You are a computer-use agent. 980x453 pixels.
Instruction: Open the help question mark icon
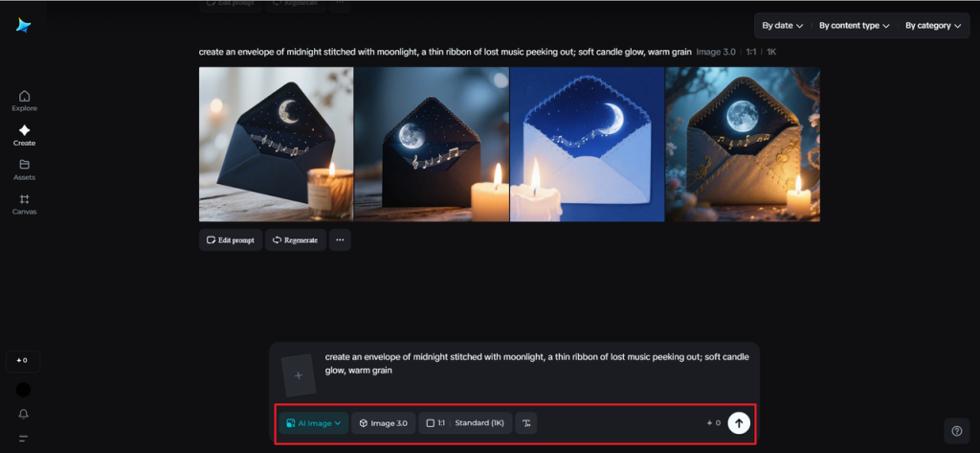point(956,430)
